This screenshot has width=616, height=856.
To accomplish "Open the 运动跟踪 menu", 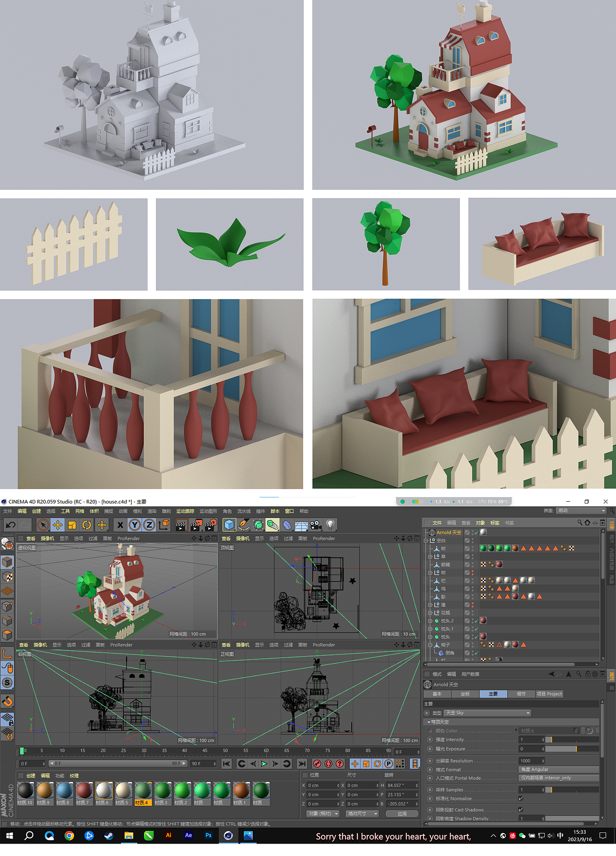I will (x=185, y=511).
